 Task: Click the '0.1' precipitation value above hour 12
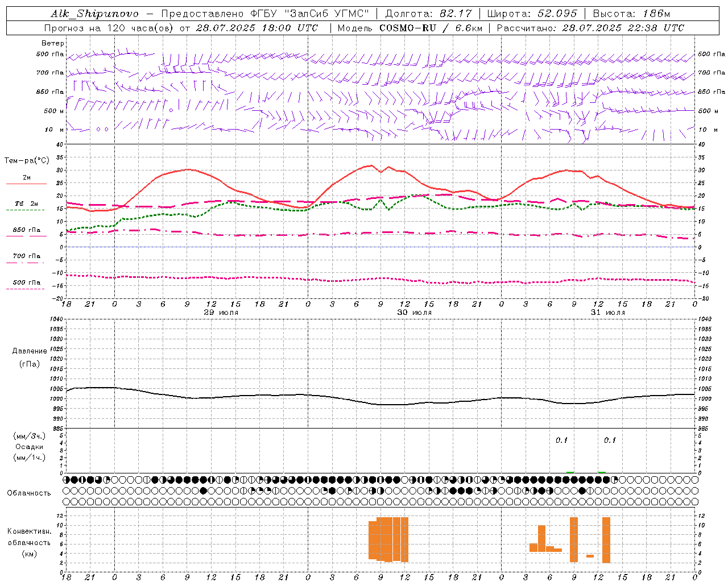(610, 440)
